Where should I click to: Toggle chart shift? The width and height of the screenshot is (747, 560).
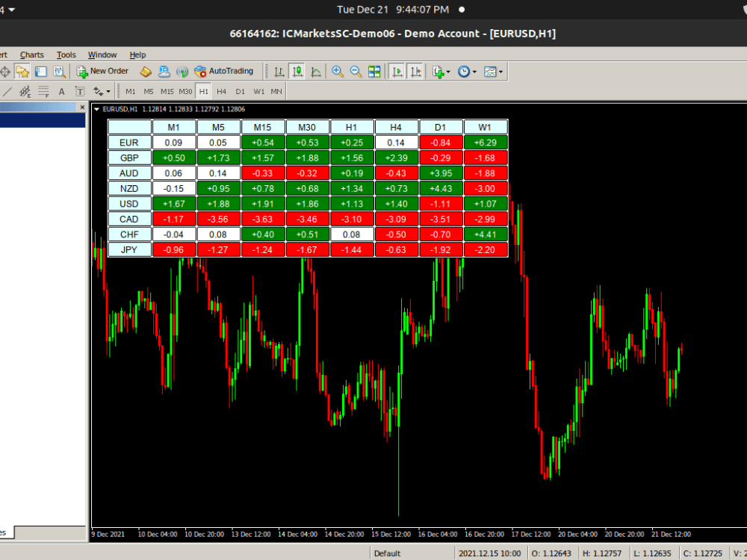(x=415, y=72)
